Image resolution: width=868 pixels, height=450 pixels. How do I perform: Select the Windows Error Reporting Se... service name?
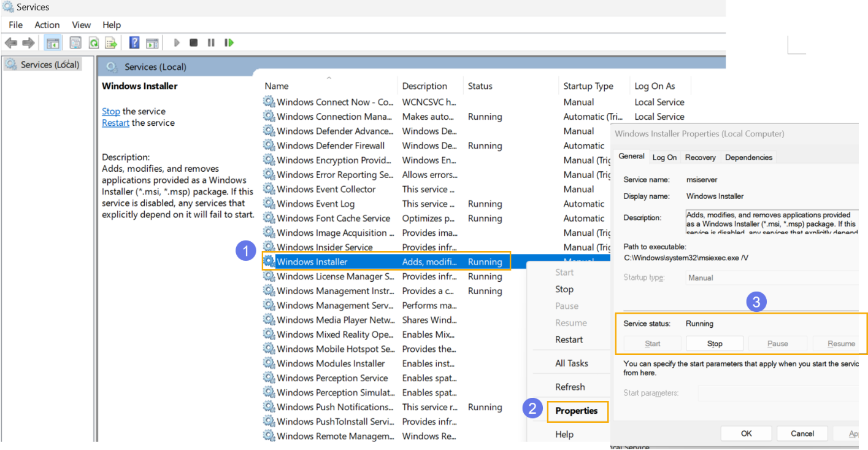pos(335,174)
